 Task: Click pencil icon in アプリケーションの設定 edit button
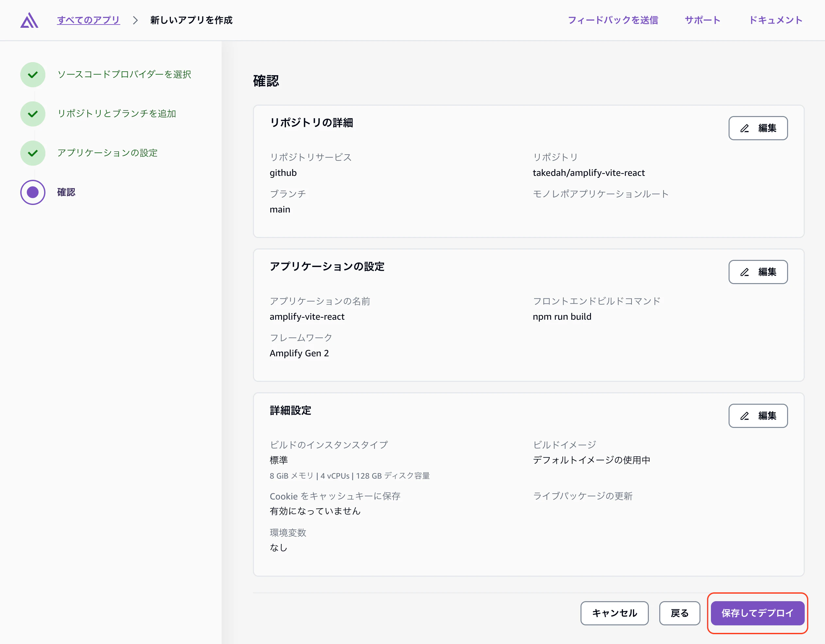pos(744,272)
